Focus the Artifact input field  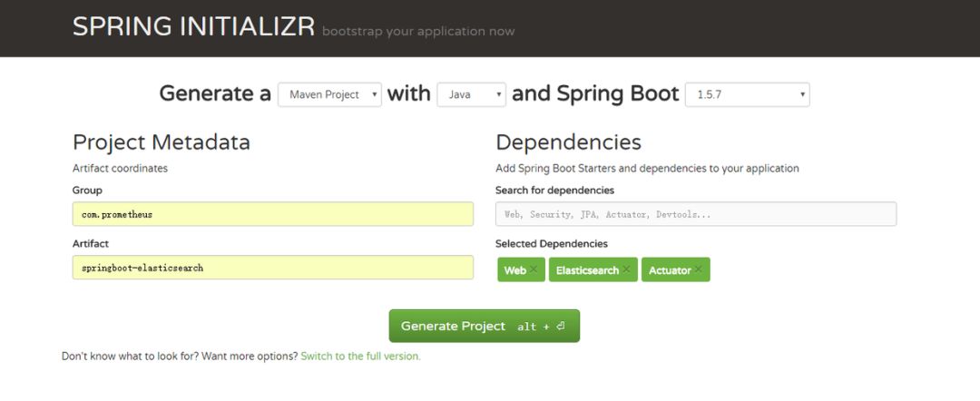pyautogui.click(x=272, y=268)
